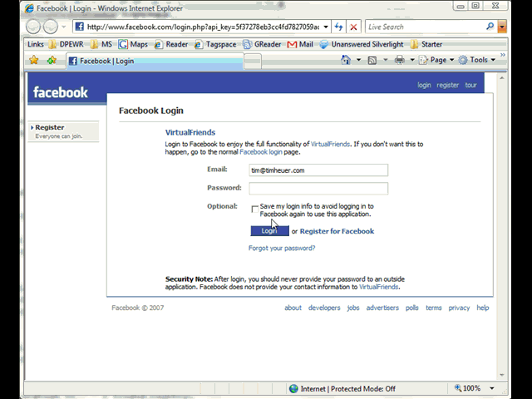
Task: Click Add to Favorites star-plus icon
Action: (x=52, y=61)
